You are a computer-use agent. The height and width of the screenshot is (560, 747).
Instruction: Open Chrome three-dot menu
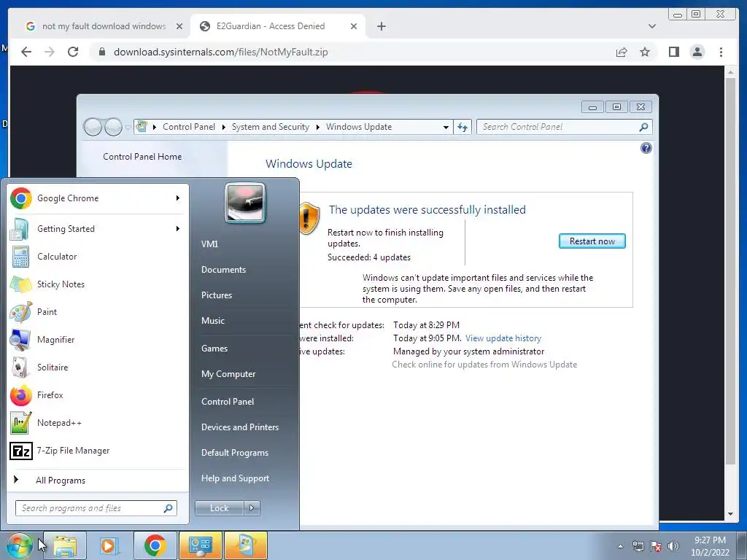pyautogui.click(x=721, y=52)
